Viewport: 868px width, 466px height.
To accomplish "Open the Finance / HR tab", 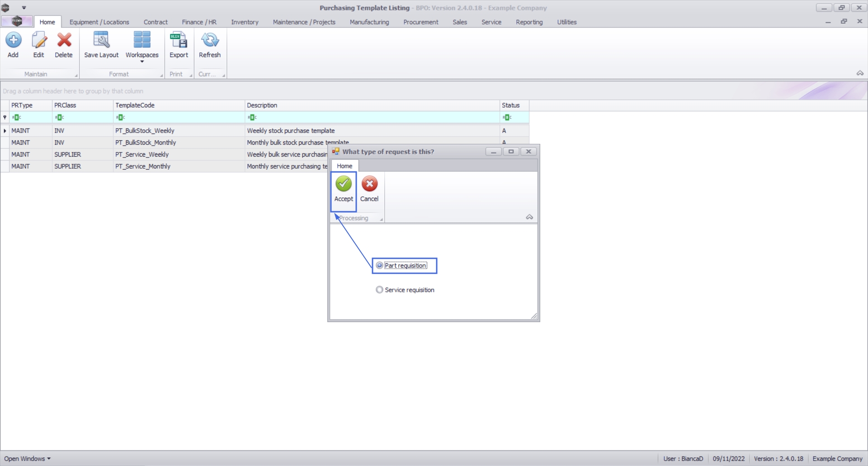I will coord(199,22).
